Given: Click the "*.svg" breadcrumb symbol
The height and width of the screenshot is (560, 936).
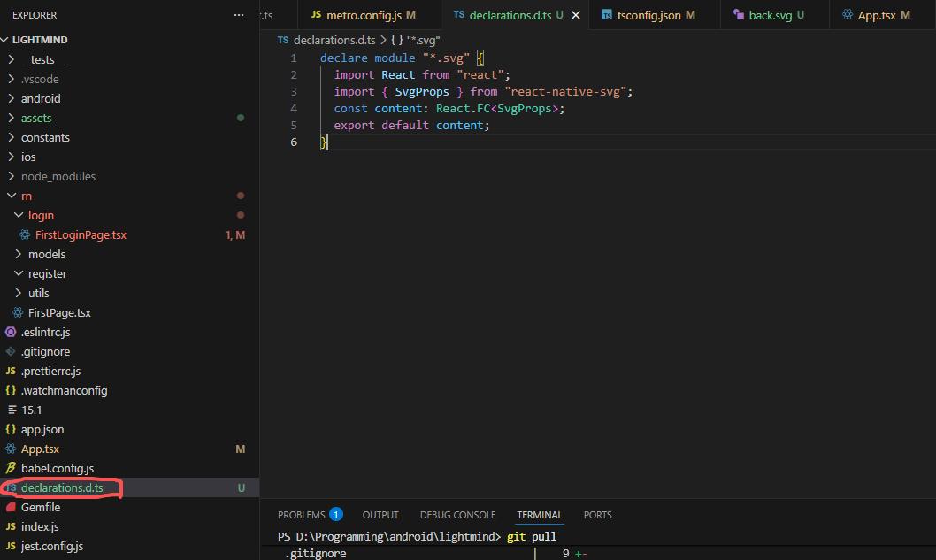Looking at the screenshot, I should pos(422,40).
